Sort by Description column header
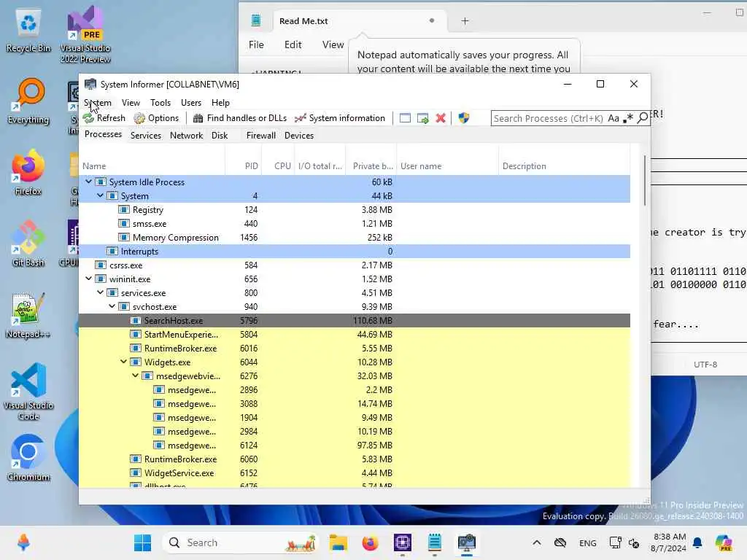Screen dimensions: 747x560 coord(564,166)
